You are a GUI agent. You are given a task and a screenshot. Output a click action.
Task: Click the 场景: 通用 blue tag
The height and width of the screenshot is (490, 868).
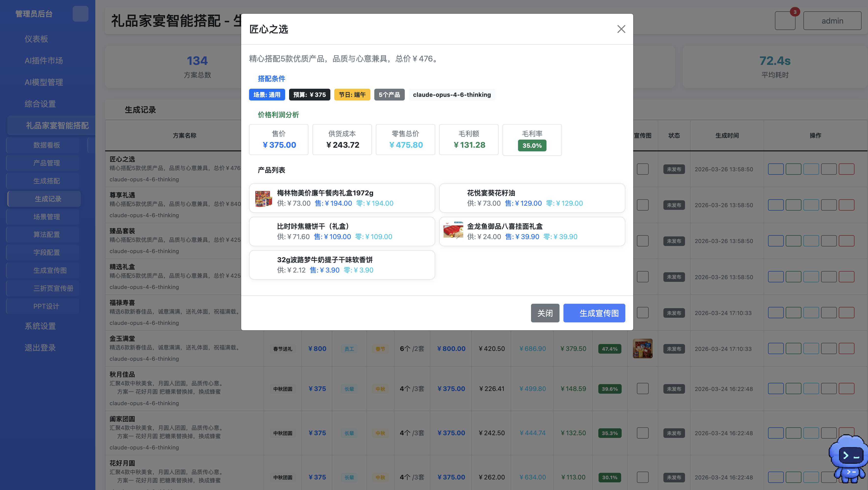tap(267, 95)
